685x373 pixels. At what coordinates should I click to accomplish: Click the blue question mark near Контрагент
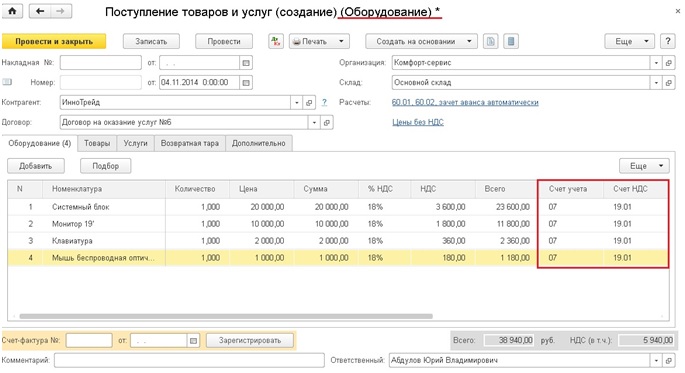(x=324, y=102)
